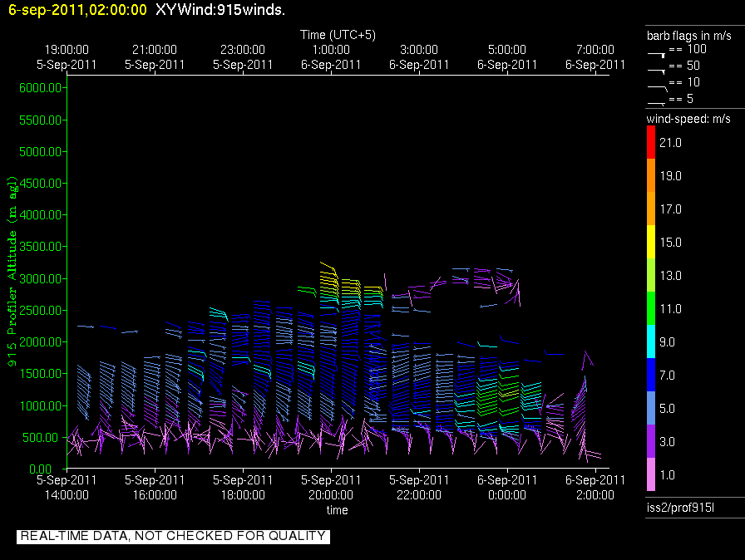This screenshot has height=560, width=745.
Task: Click the 5500.00 altitude tick label
Action: pyautogui.click(x=41, y=120)
